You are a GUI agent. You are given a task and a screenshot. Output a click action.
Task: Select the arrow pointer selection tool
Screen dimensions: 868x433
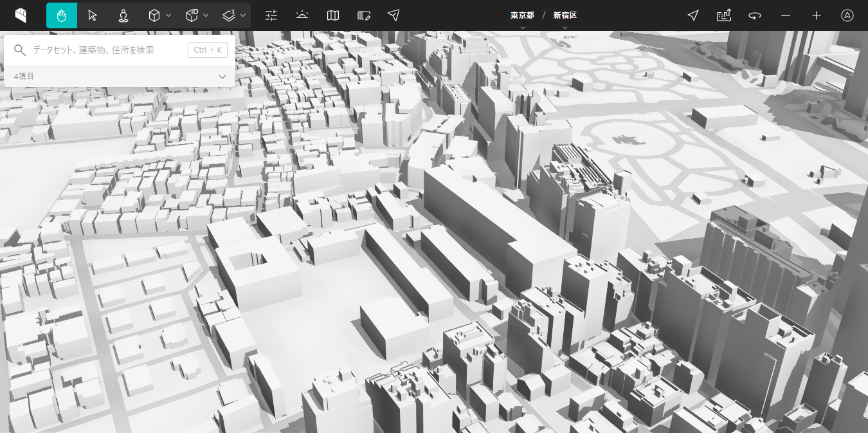coord(93,15)
